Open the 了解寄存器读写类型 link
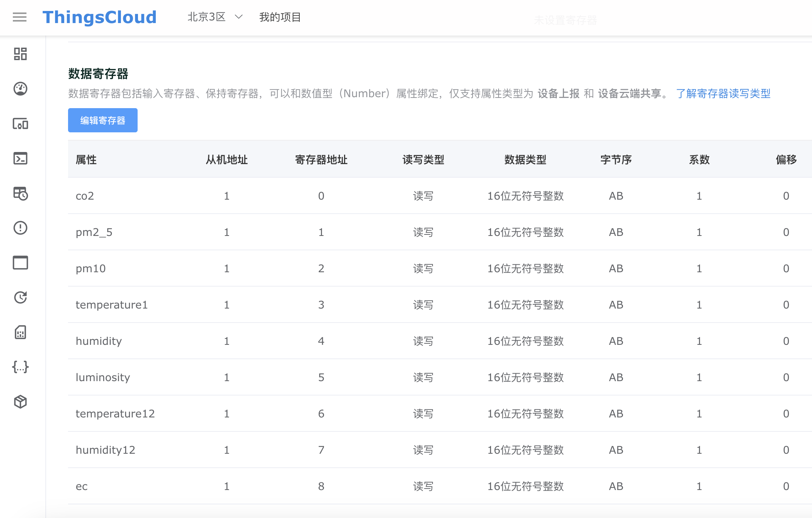The image size is (812, 518). [723, 93]
